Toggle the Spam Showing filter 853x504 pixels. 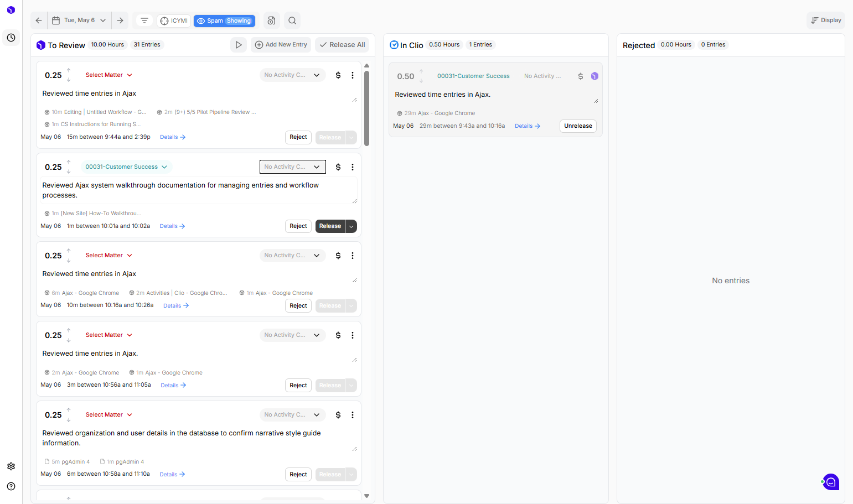(x=224, y=21)
